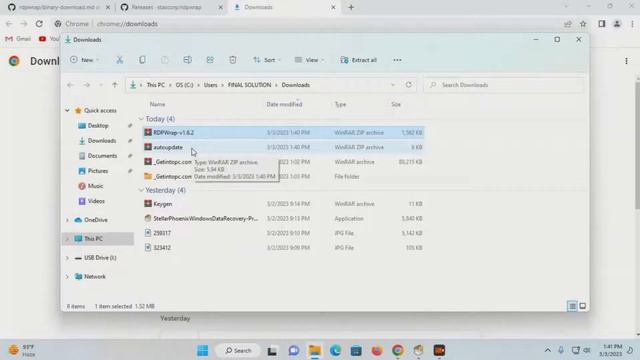Open Firefox from taskbar
640x360 pixels.
coord(377,350)
